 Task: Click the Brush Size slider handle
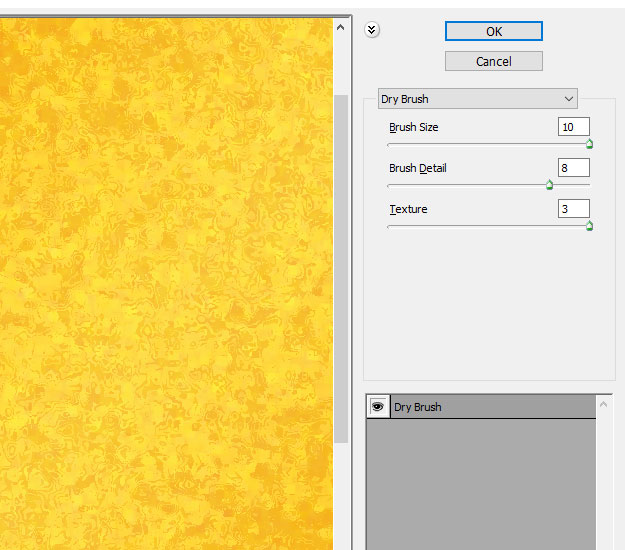tap(589, 144)
